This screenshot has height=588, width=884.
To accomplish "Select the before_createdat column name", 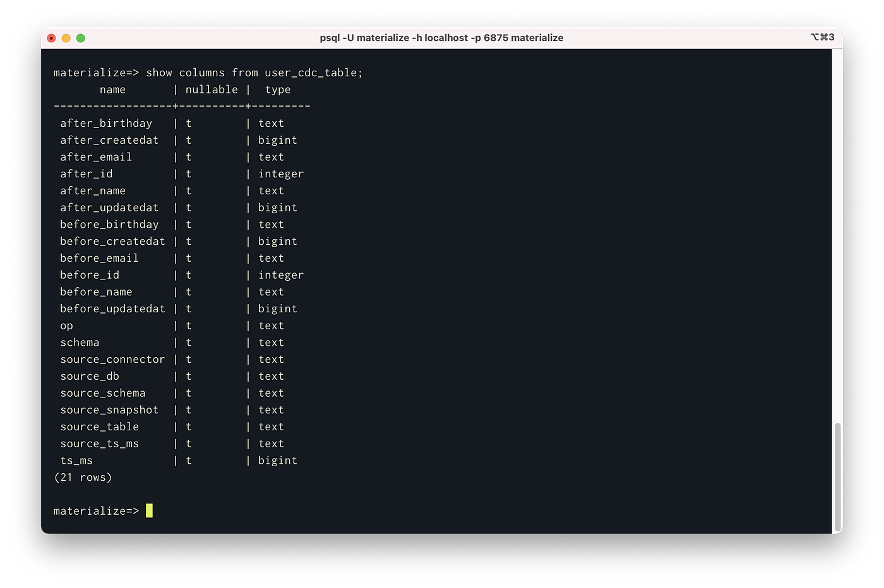I will click(x=112, y=241).
